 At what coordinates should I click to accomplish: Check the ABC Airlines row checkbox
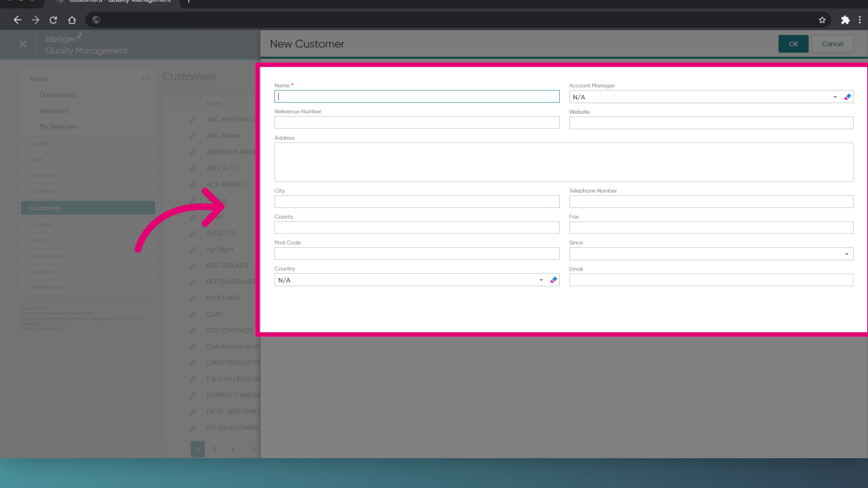click(173, 136)
